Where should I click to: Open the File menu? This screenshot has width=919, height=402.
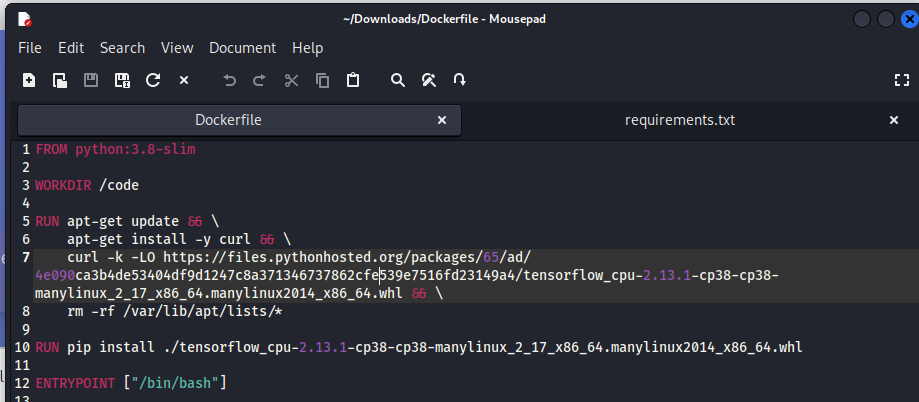pos(30,48)
